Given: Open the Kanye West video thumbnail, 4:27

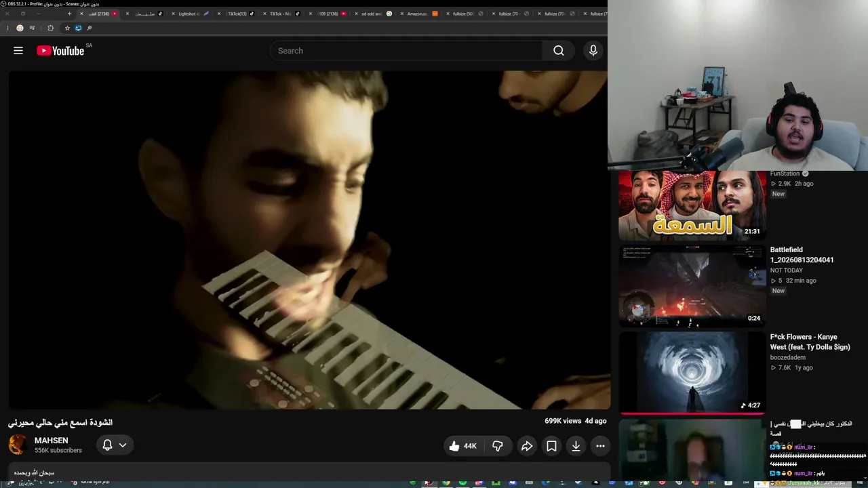Looking at the screenshot, I should tap(692, 373).
